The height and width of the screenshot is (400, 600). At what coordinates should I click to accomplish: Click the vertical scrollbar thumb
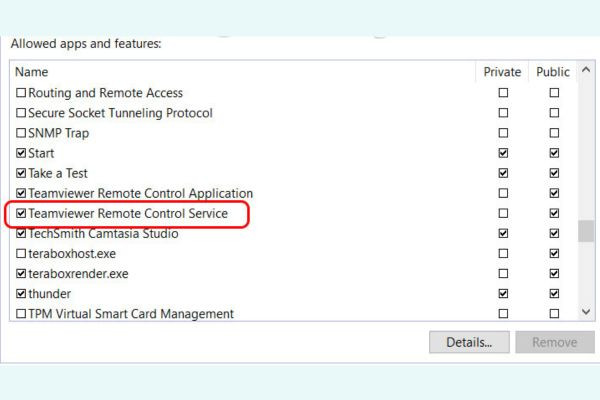pos(586,231)
